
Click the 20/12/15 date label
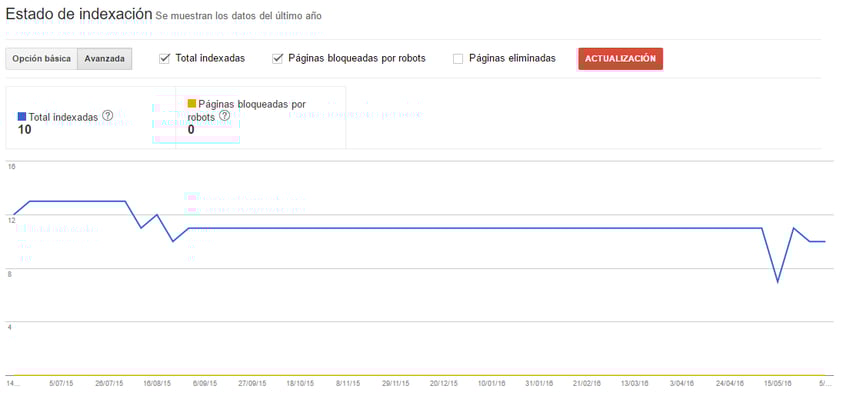pyautogui.click(x=444, y=384)
